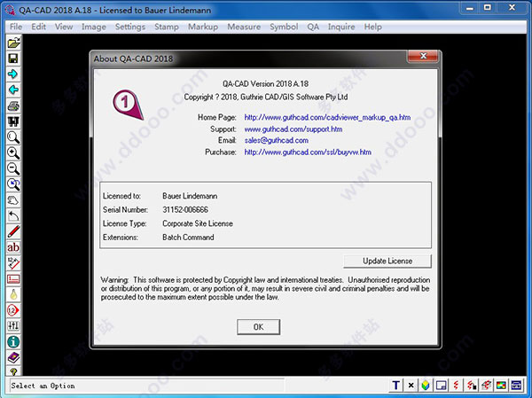This screenshot has height=398, width=532.
Task: Click the Update License button
Action: pyautogui.click(x=387, y=261)
